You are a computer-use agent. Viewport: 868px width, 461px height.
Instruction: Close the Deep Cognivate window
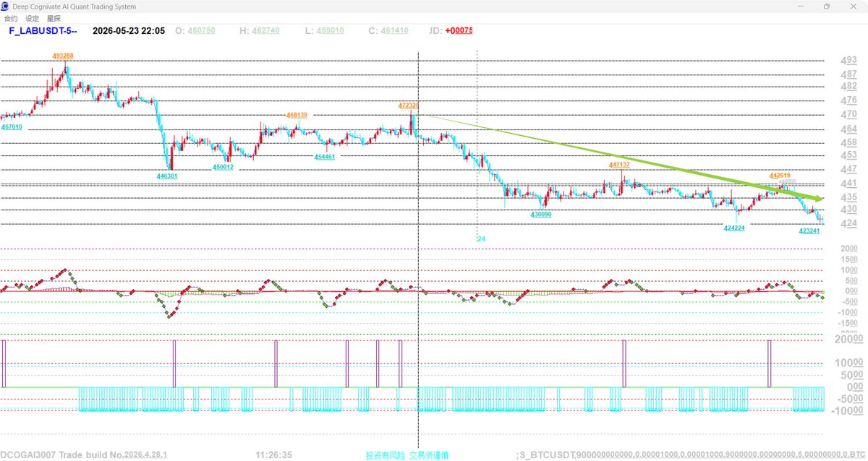(854, 6)
